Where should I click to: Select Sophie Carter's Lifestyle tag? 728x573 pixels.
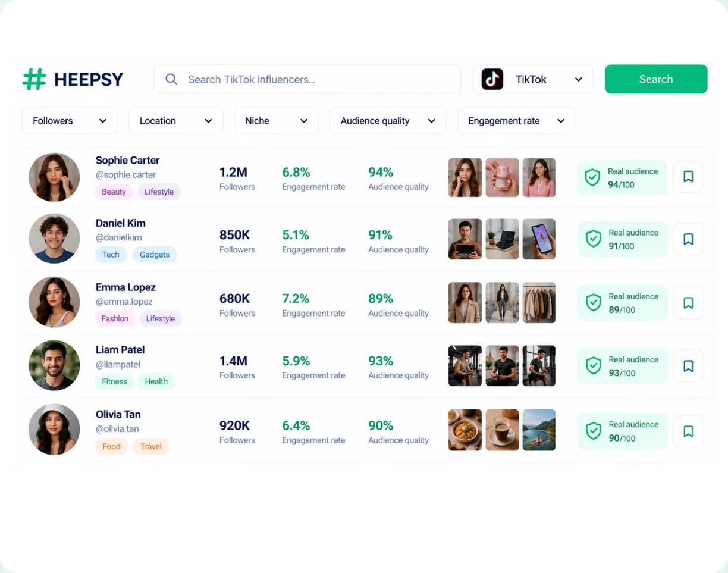pyautogui.click(x=159, y=192)
